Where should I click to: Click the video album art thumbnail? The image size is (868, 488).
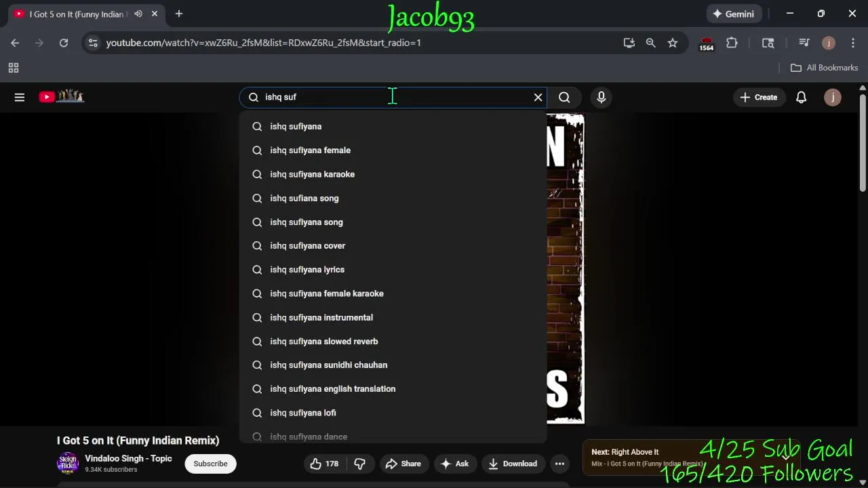[566, 269]
